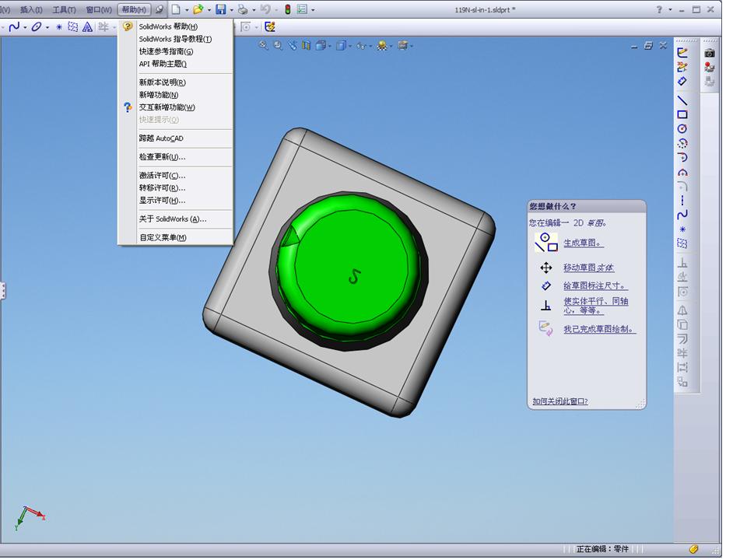The height and width of the screenshot is (560, 747).
Task: Click the camera screenshot icon
Action: 710,53
